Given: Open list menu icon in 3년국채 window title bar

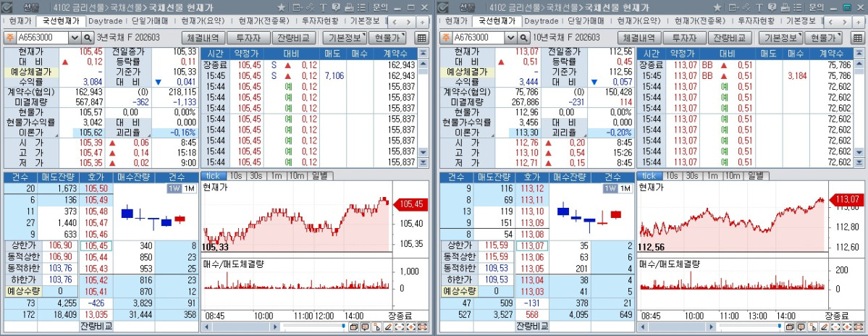Looking at the screenshot, I should (361, 8).
